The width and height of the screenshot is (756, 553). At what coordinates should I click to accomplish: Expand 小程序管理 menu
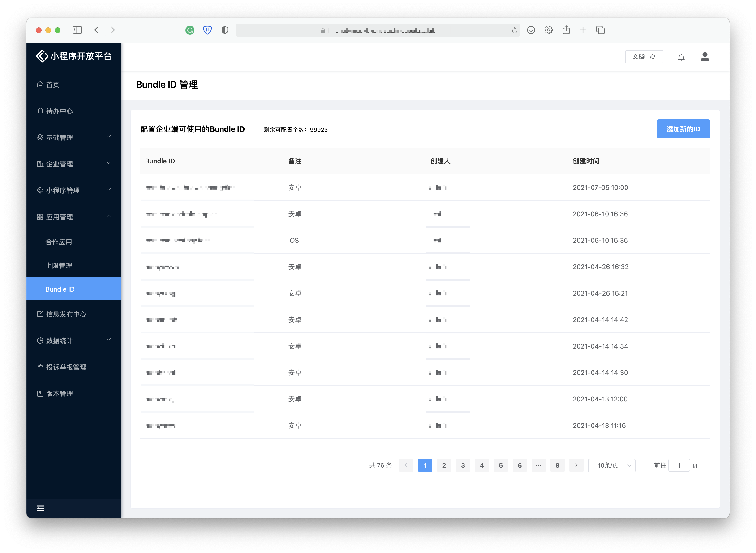coord(74,191)
